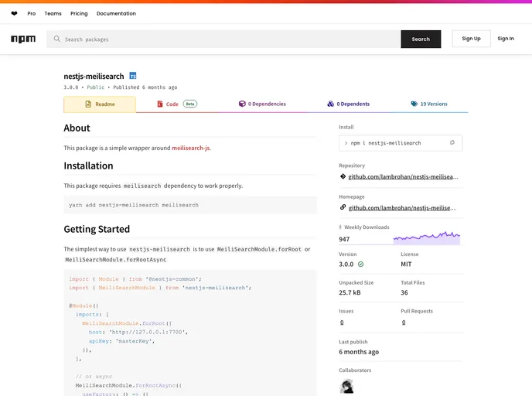Open the Pro menu item
Screen dimensions: 532x396
click(32, 14)
